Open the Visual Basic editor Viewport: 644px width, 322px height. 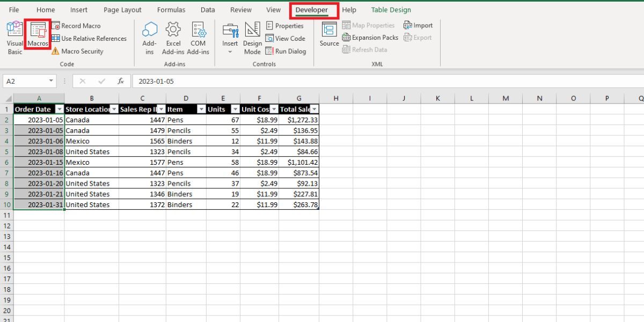tap(15, 38)
